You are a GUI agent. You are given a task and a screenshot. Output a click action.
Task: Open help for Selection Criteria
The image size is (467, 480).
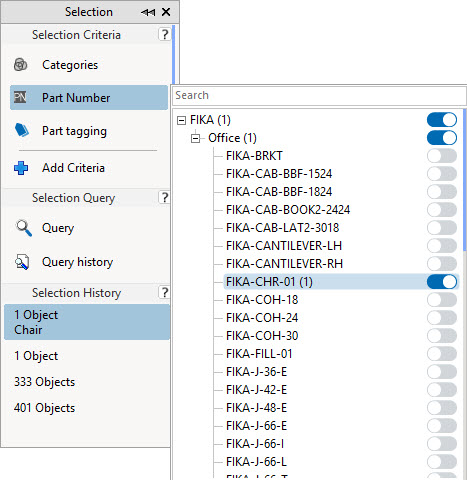point(164,34)
